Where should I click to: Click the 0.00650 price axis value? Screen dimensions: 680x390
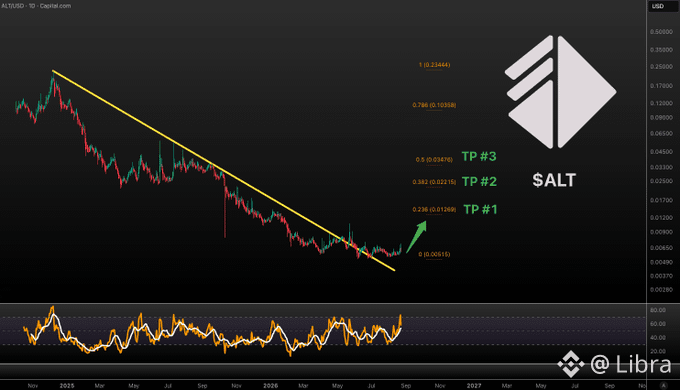pyautogui.click(x=661, y=248)
